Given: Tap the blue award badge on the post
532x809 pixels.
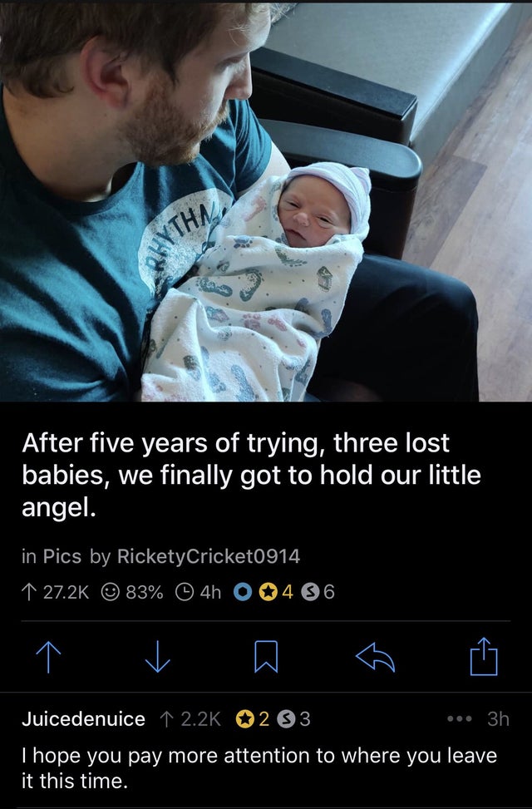Looking at the screenshot, I should pos(242,592).
